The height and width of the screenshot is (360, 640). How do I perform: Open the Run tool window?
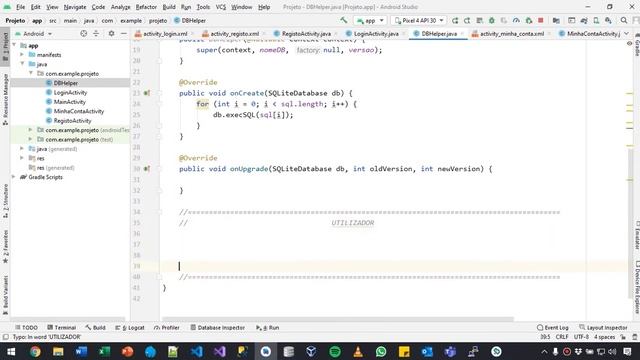[x=267, y=327]
